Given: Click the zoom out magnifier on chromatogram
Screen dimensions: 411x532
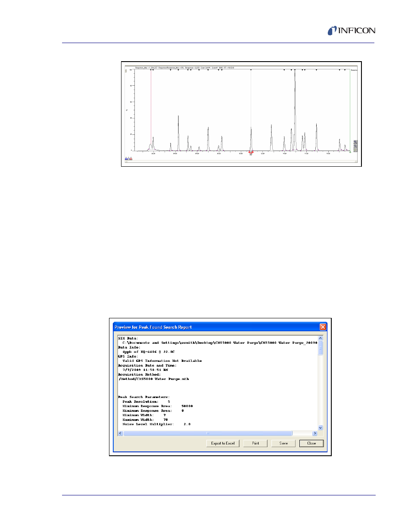Looking at the screenshot, I should click(x=355, y=146).
